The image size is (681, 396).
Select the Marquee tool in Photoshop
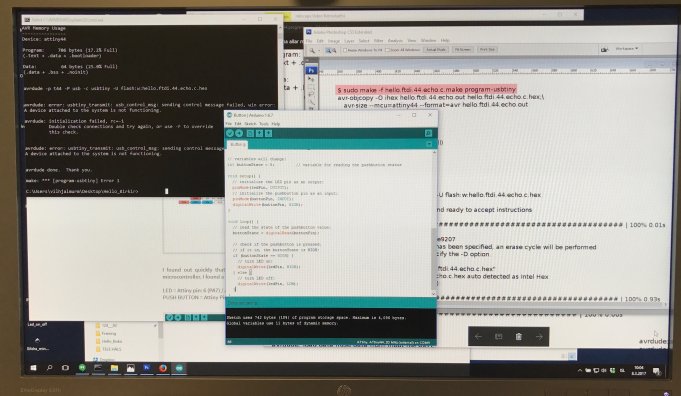coord(311,88)
